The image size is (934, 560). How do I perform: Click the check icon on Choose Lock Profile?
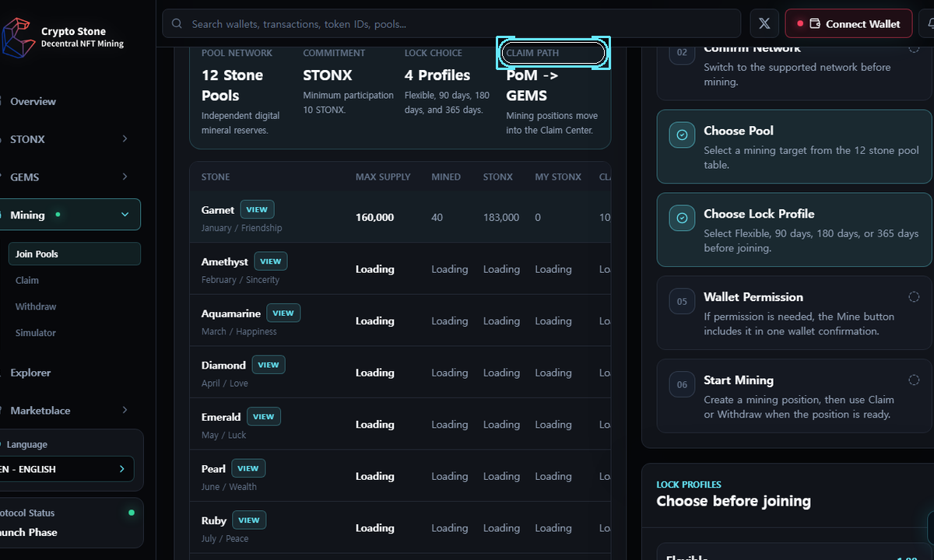(683, 219)
